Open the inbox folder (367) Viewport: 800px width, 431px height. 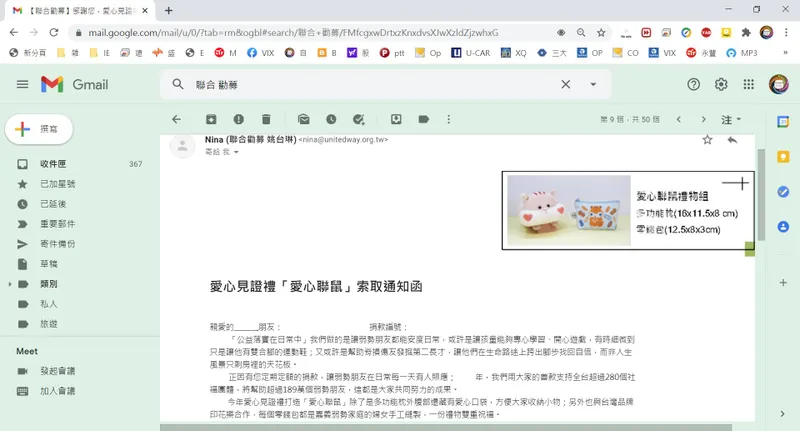tap(79, 164)
